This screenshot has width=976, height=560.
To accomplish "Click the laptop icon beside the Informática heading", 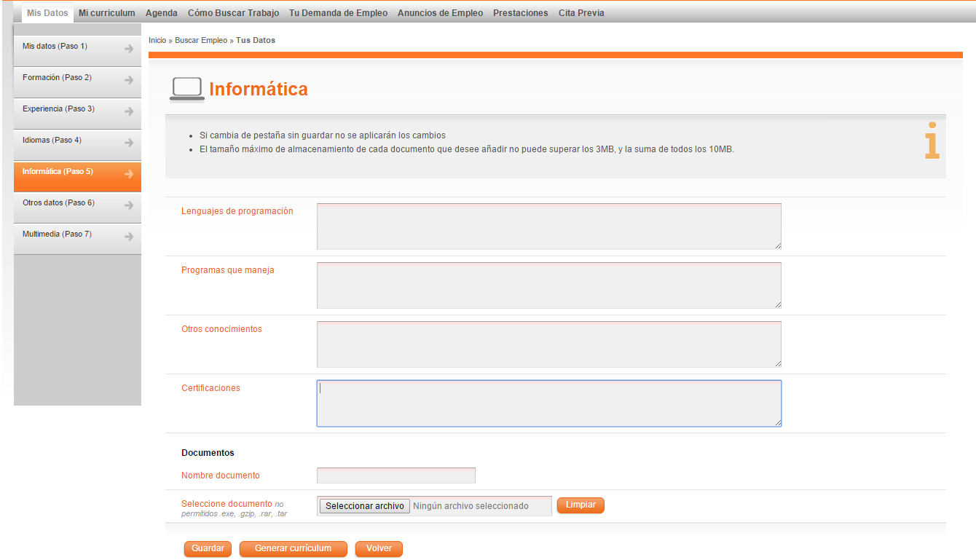I will [186, 89].
